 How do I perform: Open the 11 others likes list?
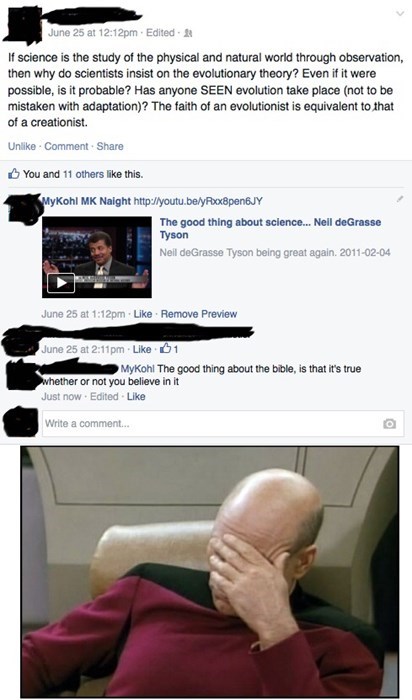point(83,174)
